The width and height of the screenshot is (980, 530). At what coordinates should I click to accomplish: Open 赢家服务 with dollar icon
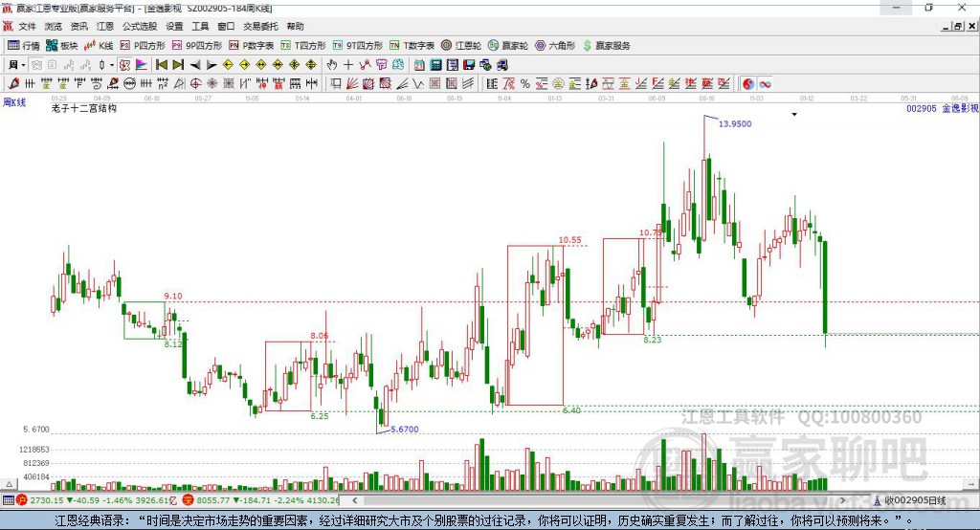pos(606,46)
